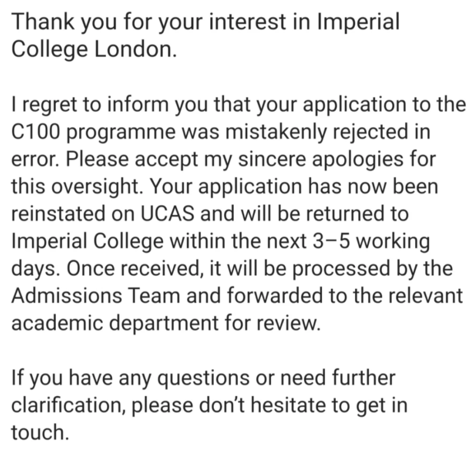Select the word "oversight"

pos(99,187)
